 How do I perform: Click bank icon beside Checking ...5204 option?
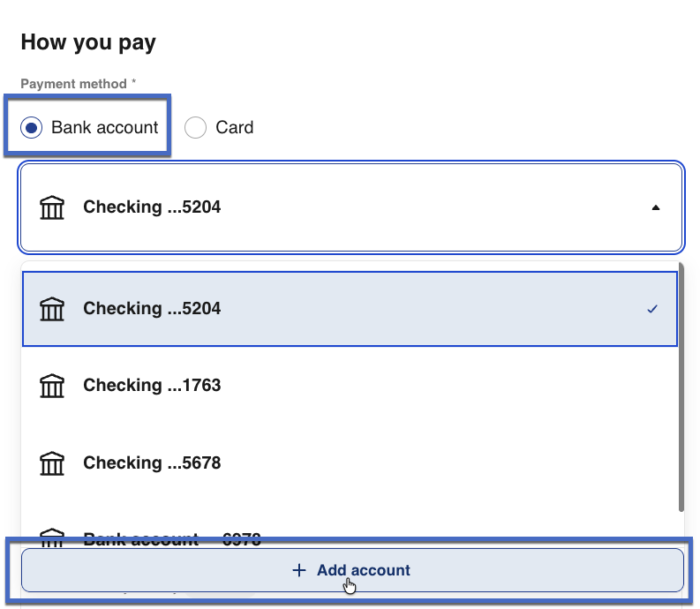click(x=53, y=309)
